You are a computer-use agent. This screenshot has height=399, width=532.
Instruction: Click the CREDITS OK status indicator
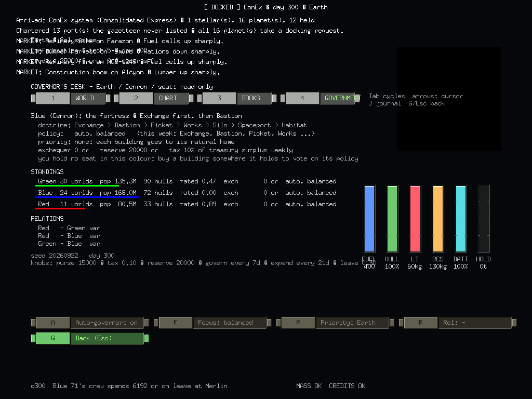click(347, 386)
